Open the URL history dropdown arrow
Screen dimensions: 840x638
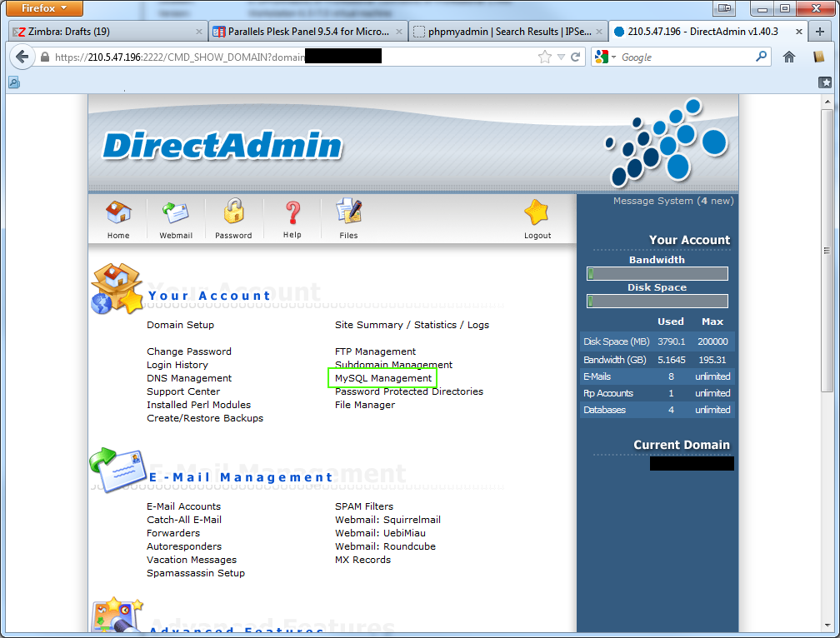click(561, 57)
